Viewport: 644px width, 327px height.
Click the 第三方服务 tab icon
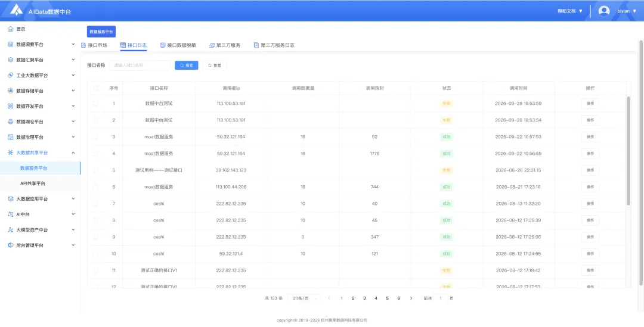click(x=212, y=45)
